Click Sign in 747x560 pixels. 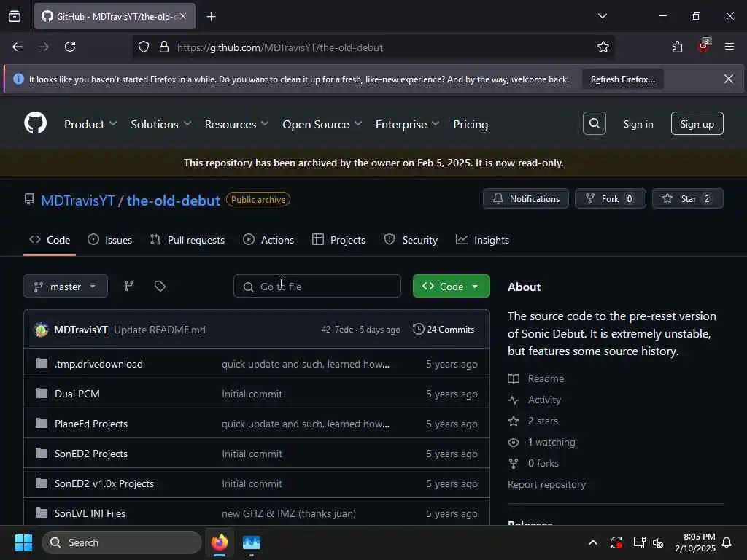pyautogui.click(x=638, y=124)
